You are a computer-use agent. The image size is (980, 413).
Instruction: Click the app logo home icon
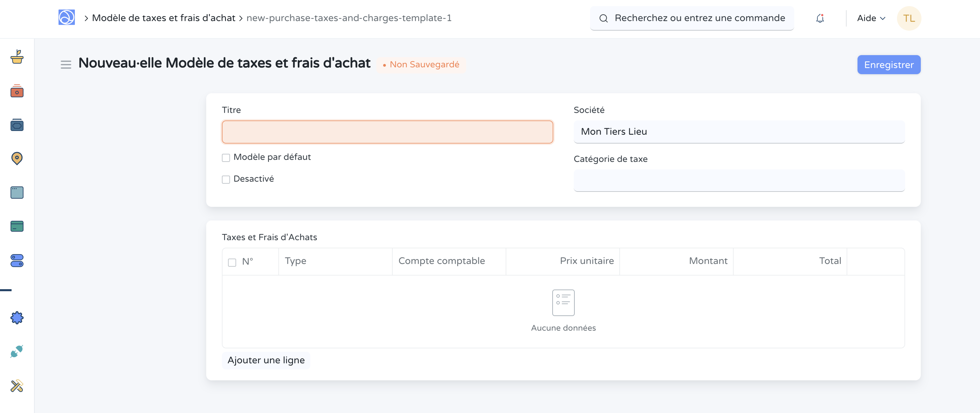[67, 17]
